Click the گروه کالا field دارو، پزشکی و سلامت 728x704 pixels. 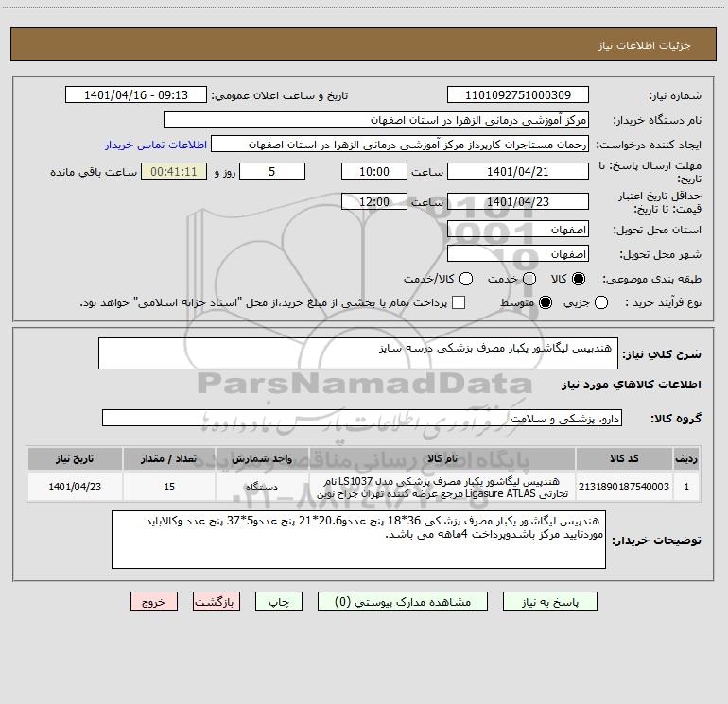pyautogui.click(x=362, y=418)
